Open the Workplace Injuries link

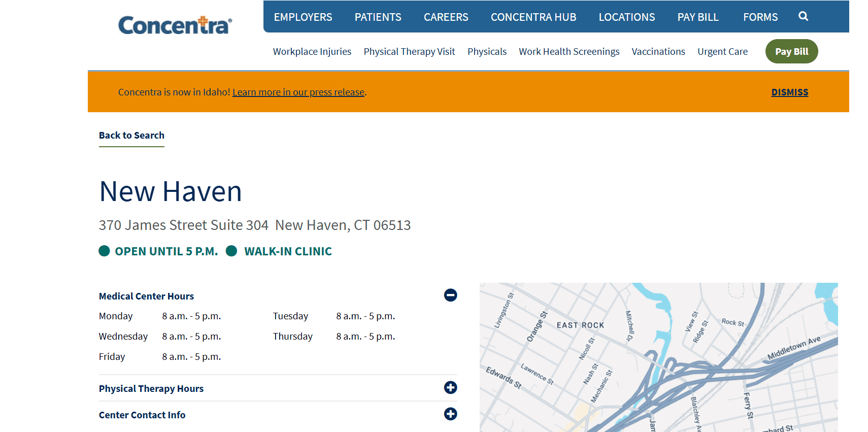pyautogui.click(x=312, y=52)
